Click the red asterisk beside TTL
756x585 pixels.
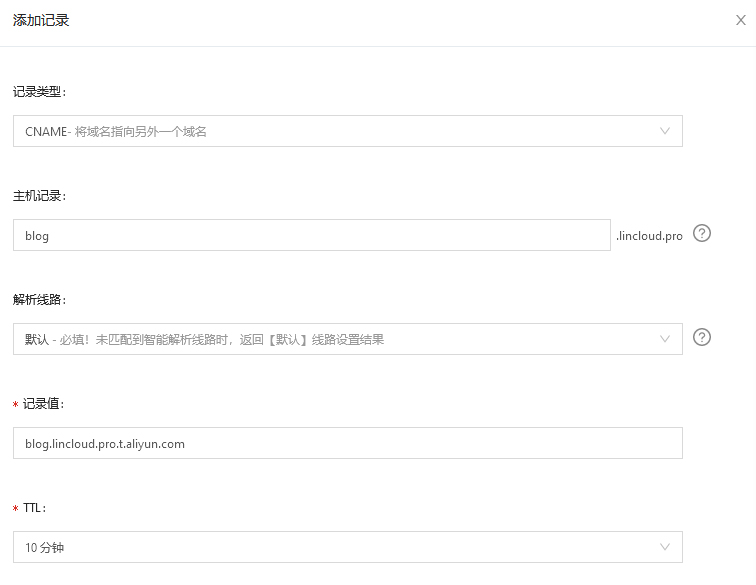(16, 508)
